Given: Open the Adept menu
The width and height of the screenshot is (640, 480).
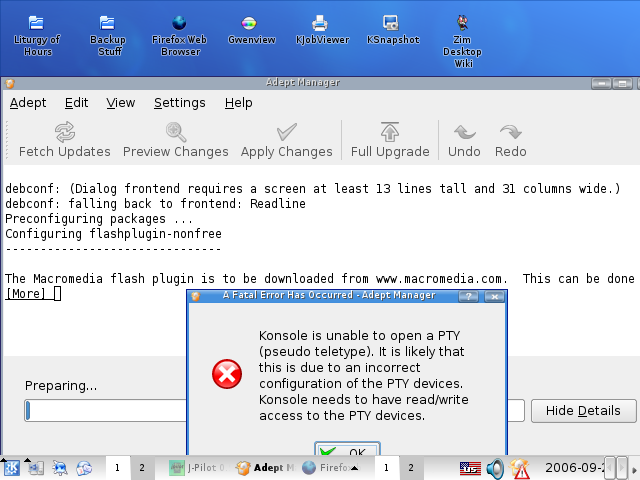Looking at the screenshot, I should 28,103.
